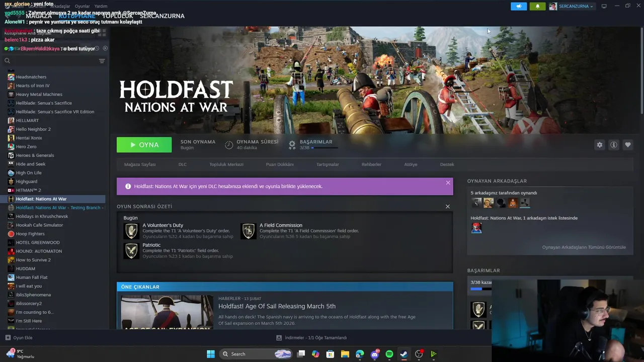
Task: Go to the MAĞAZA tab
Action: (39, 16)
